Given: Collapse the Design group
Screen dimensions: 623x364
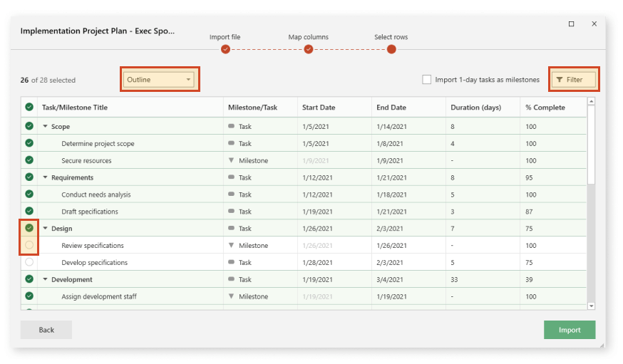Looking at the screenshot, I should [46, 228].
